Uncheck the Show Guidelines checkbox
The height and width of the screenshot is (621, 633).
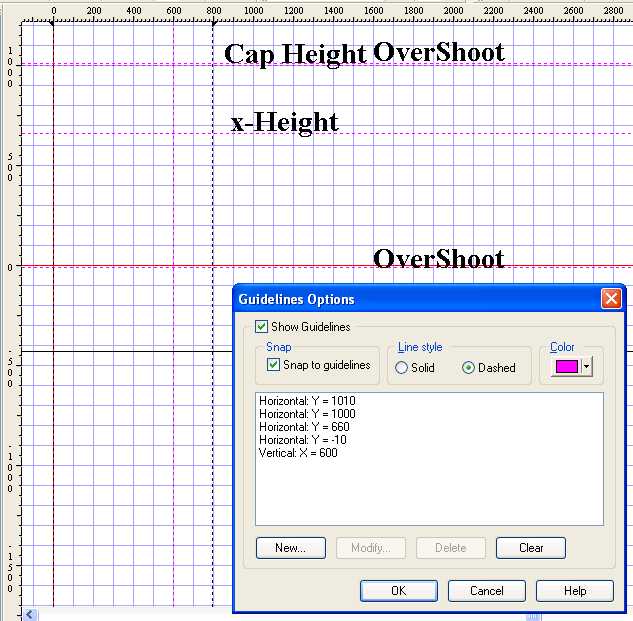pyautogui.click(x=261, y=326)
